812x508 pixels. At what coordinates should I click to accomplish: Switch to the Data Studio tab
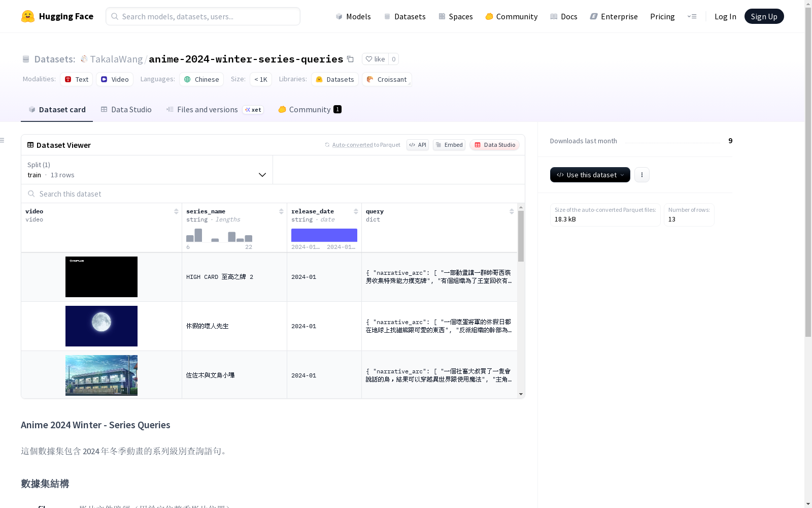(x=126, y=109)
